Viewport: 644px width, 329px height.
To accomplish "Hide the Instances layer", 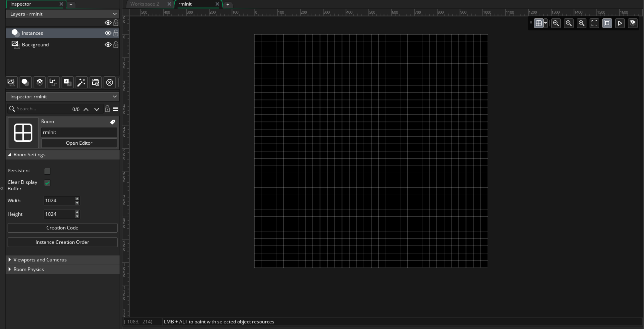I will [x=108, y=33].
